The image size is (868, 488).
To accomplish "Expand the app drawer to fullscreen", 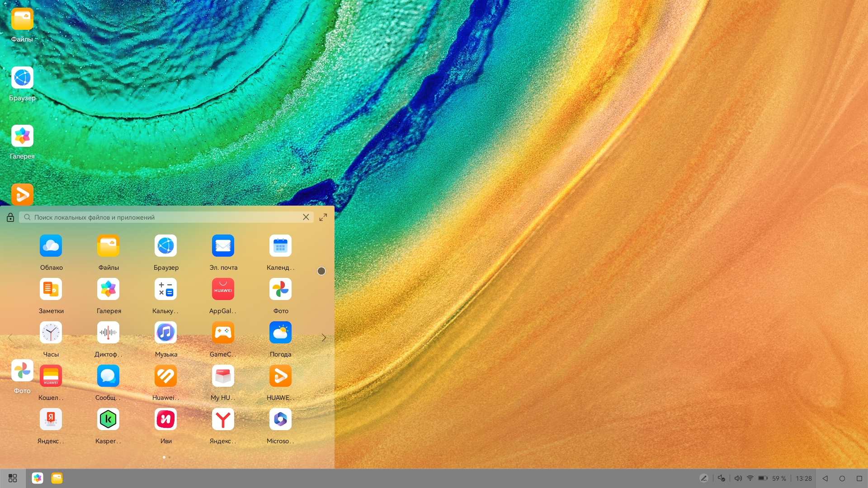I will 323,217.
